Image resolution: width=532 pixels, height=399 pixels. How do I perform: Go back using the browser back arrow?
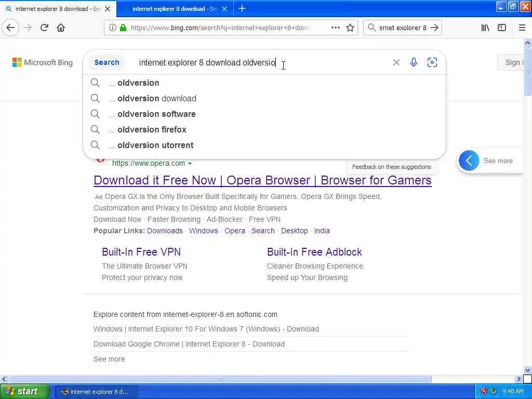10,28
